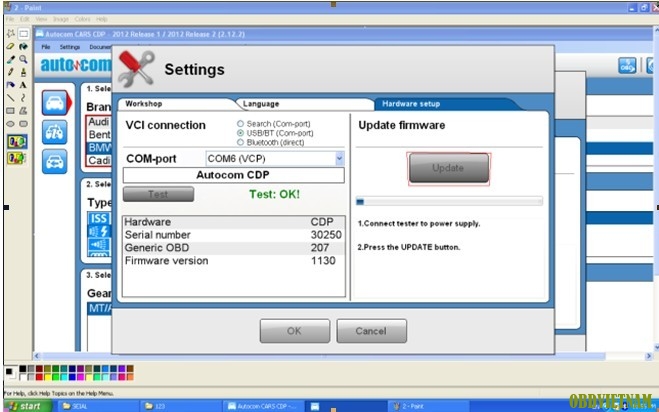Pick the bright green palette color
The image size is (659, 412).
[55, 377]
